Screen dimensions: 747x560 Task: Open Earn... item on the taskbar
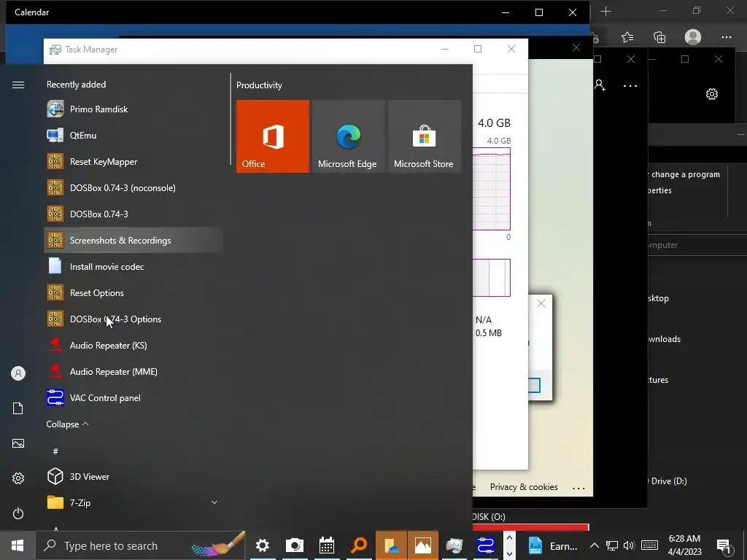tap(553, 545)
